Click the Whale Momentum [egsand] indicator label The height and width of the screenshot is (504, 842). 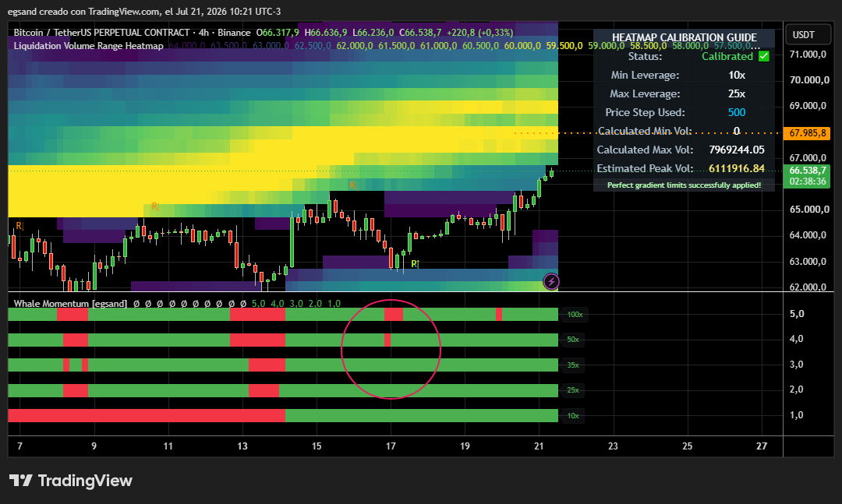click(x=70, y=303)
